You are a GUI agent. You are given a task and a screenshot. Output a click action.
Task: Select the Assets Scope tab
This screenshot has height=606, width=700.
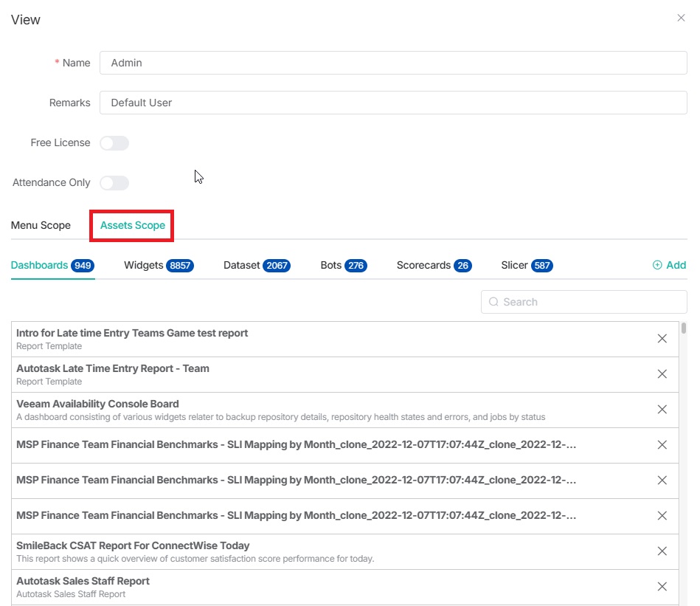point(133,225)
